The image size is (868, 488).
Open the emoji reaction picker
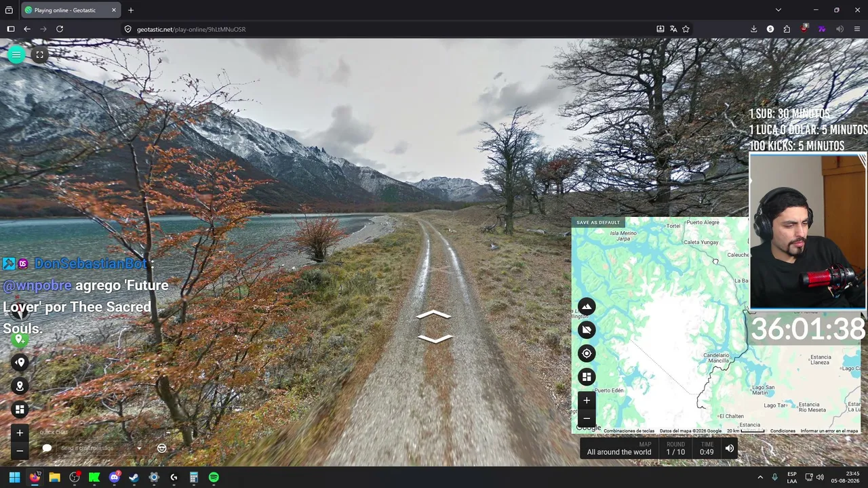pyautogui.click(x=161, y=448)
